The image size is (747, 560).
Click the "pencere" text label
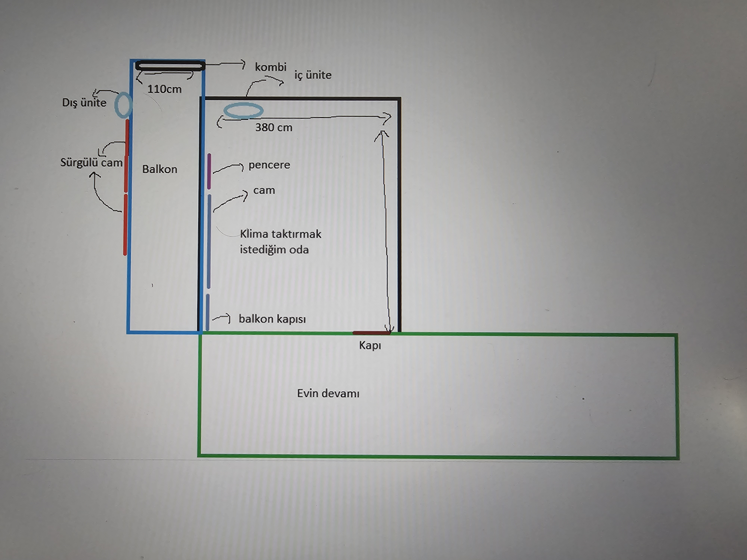click(x=269, y=165)
